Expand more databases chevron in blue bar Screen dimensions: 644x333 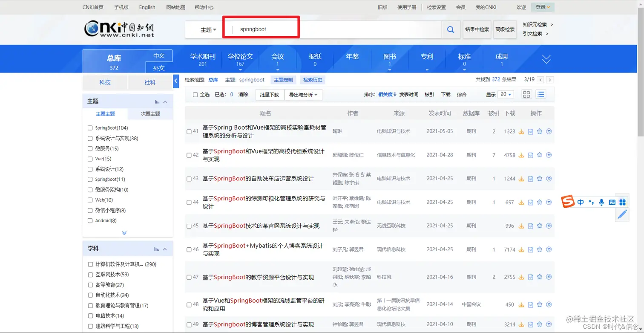546,59
